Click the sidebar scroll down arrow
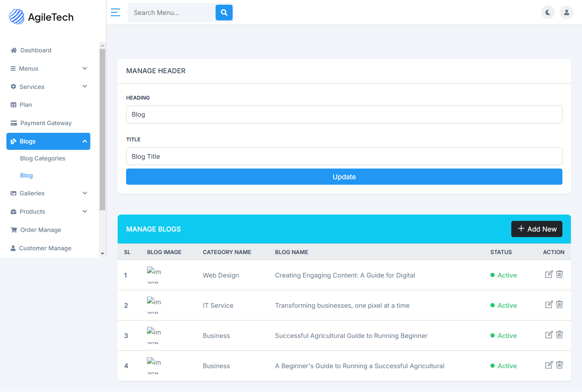Viewport: 582px width, 392px height. click(x=102, y=254)
